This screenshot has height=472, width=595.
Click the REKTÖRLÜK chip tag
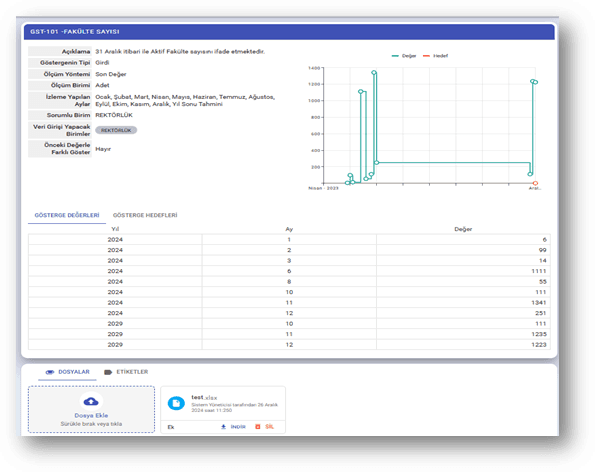pos(116,130)
